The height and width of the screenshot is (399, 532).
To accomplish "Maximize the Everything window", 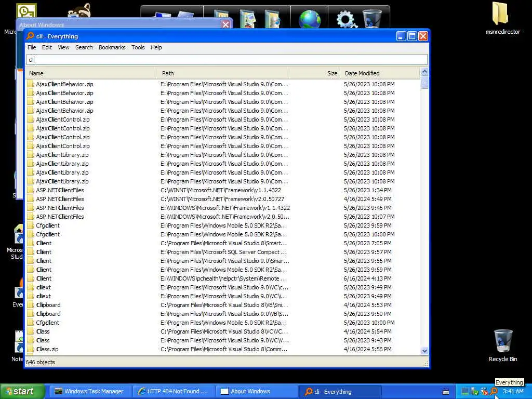I will [412, 36].
